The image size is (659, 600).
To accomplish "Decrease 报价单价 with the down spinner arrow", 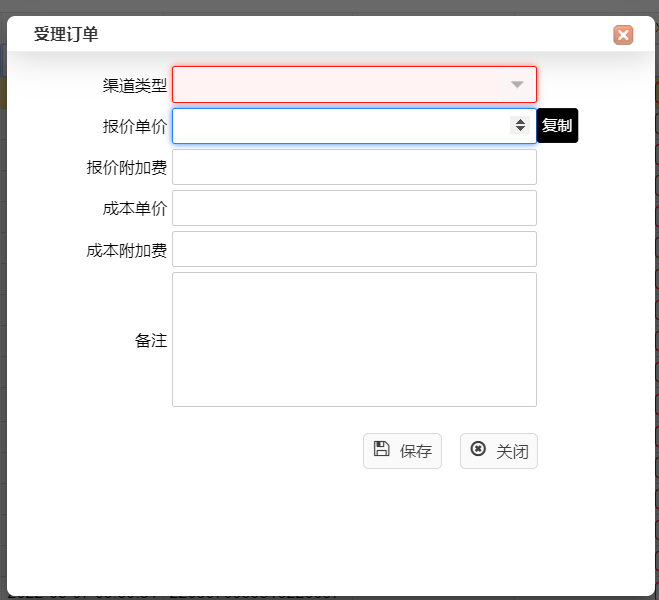I will point(520,130).
